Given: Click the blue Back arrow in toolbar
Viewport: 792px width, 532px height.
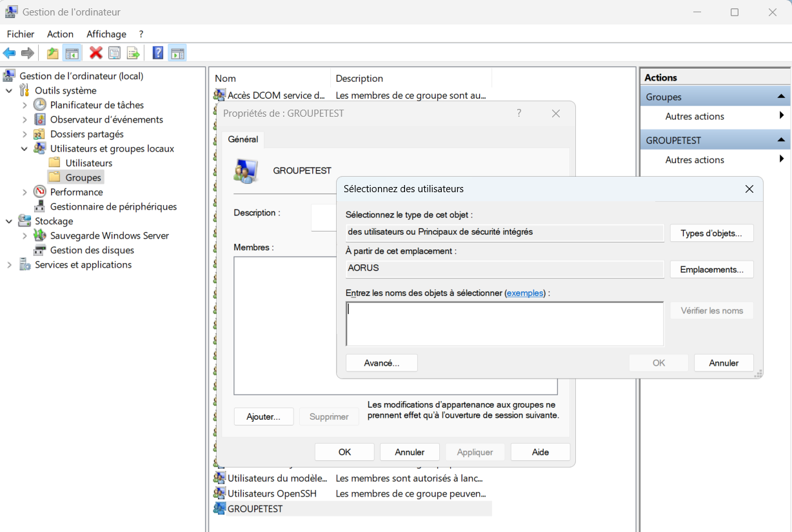Looking at the screenshot, I should (9, 53).
